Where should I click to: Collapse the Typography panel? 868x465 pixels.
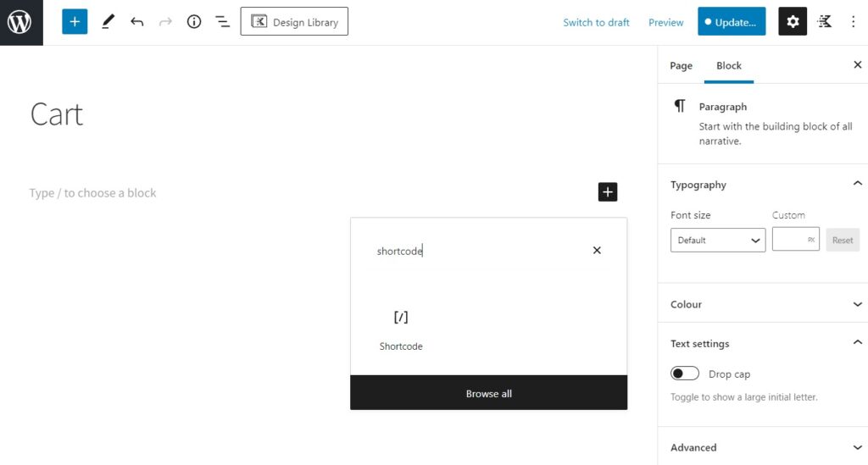tap(857, 184)
